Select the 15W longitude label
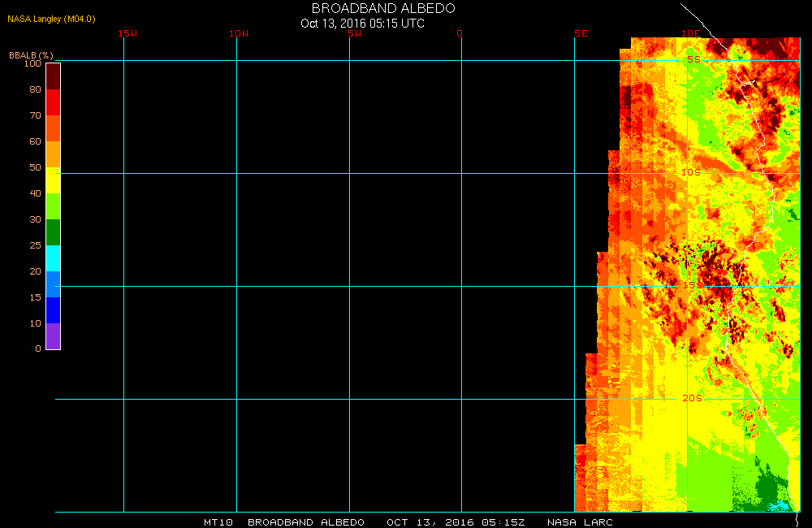 127,34
